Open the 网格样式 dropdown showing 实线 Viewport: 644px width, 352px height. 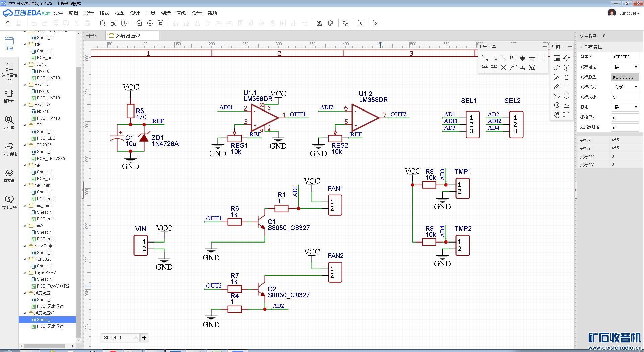(x=625, y=87)
